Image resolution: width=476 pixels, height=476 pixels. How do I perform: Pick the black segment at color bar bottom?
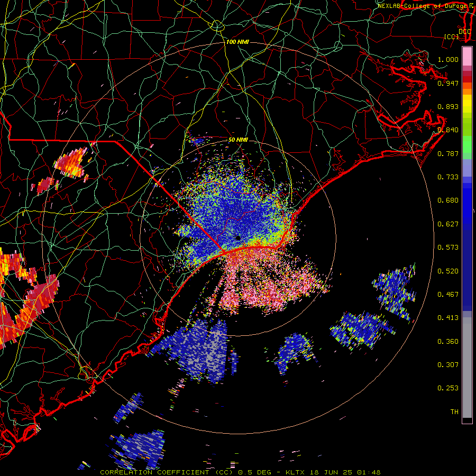coord(467,420)
